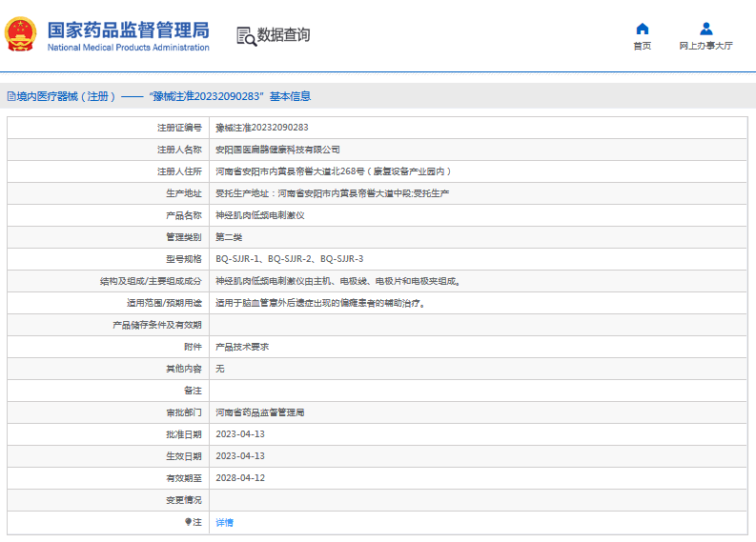Select 河南省药品监督管理局 approval department
The height and width of the screenshot is (542, 756).
click(x=260, y=412)
